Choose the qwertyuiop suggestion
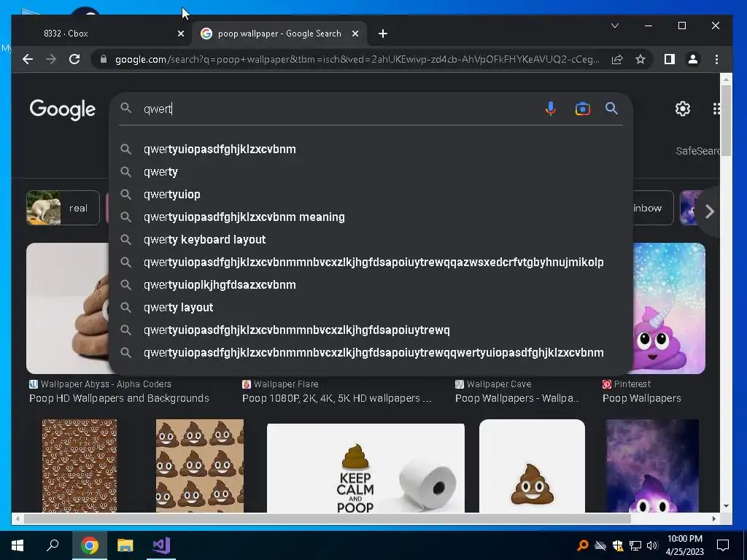This screenshot has width=747, height=560. tap(371, 194)
